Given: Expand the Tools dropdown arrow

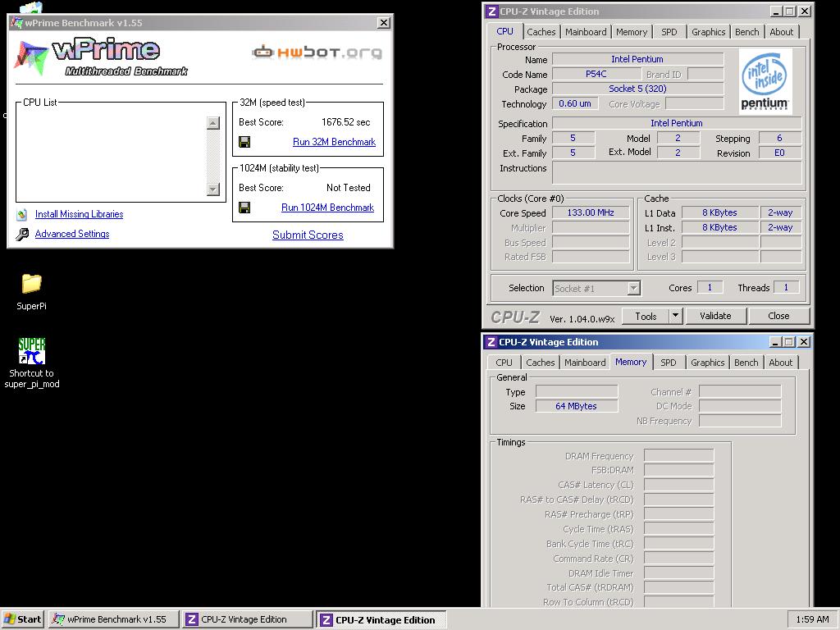Looking at the screenshot, I should point(676,316).
